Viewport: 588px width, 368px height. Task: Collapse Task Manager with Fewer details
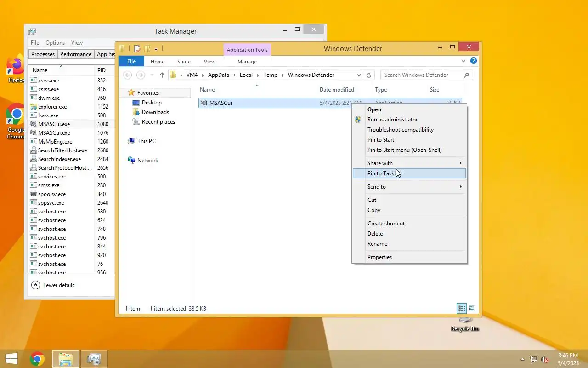53,285
